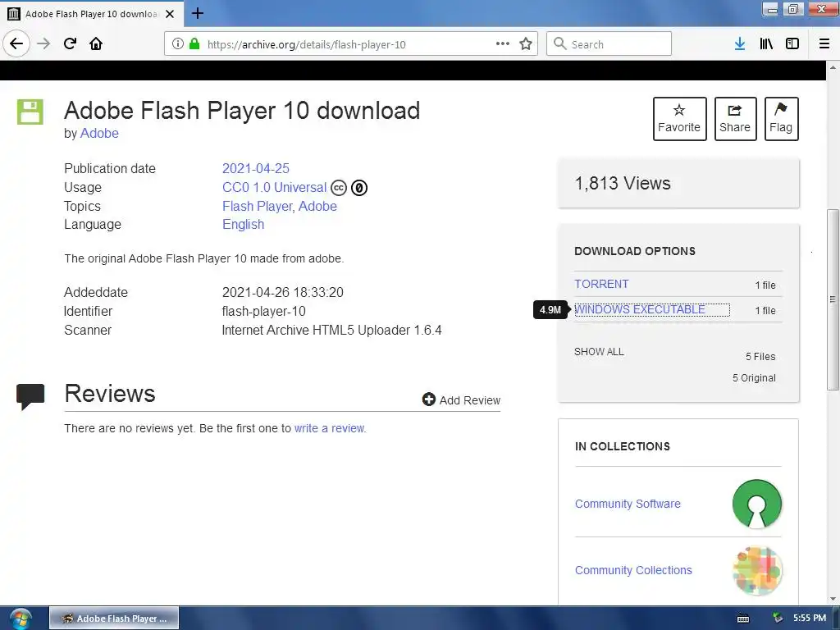
Task: Click the English language link
Action: pos(243,225)
